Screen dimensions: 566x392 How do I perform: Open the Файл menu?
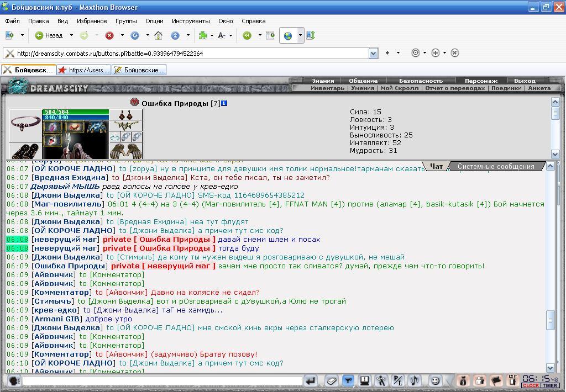(x=12, y=21)
